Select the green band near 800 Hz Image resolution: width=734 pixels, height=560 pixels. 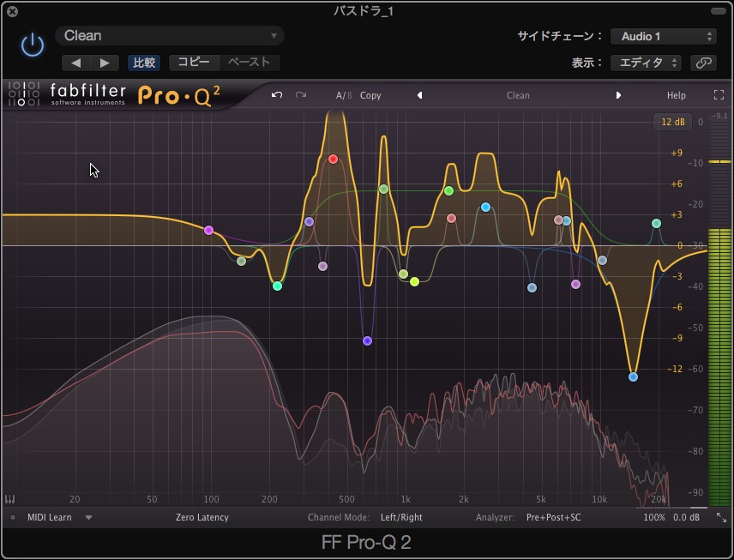(383, 190)
